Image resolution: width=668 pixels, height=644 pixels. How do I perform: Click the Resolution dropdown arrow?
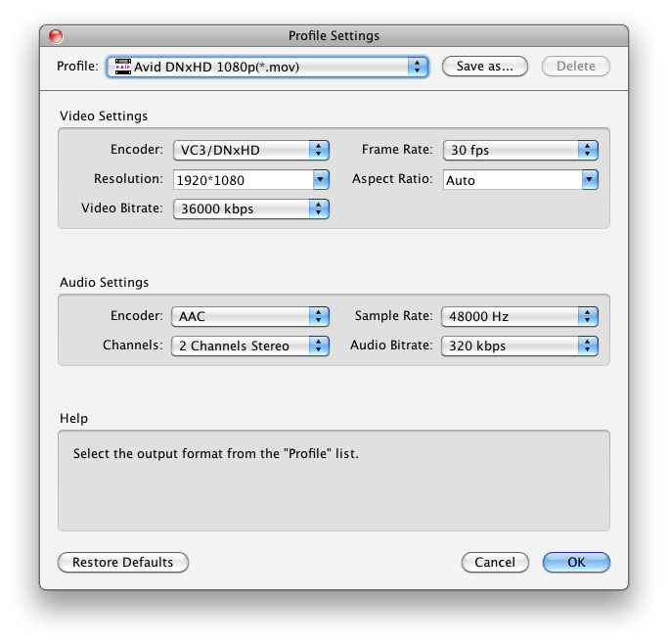pos(320,180)
